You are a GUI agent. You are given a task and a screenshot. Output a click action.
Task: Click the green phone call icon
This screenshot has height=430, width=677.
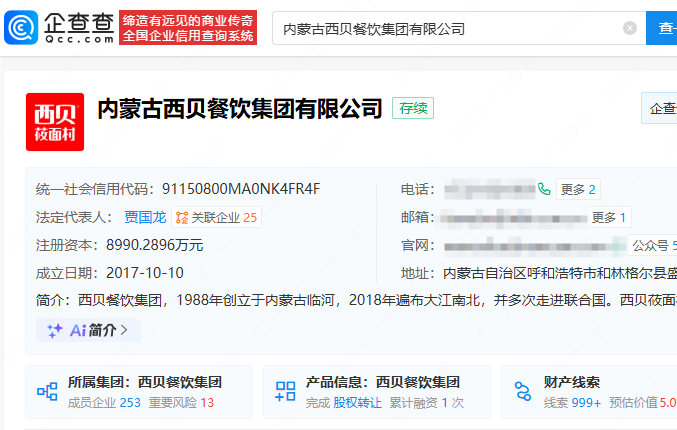[x=544, y=189]
